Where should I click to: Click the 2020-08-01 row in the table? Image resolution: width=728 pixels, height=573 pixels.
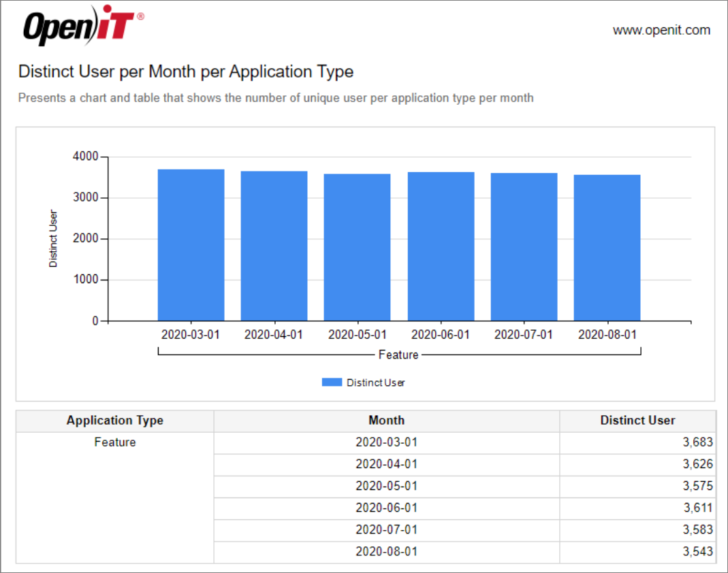[386, 551]
